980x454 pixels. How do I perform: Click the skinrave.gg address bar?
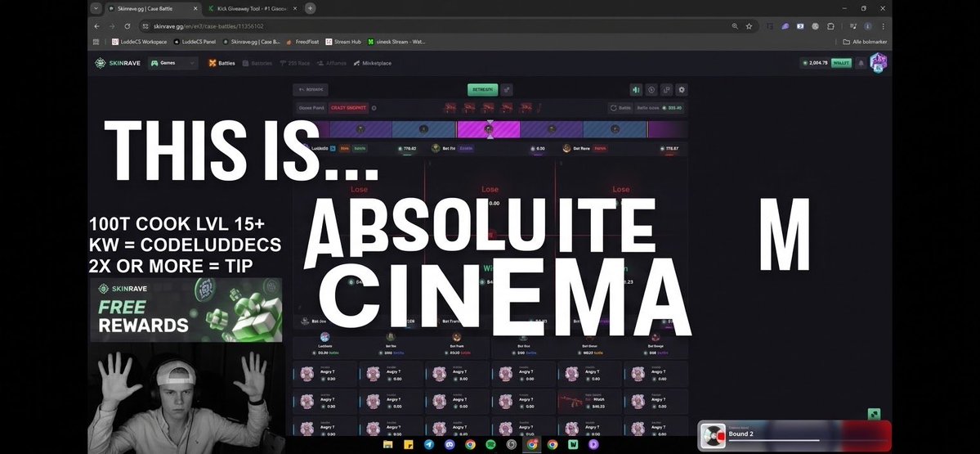432,26
